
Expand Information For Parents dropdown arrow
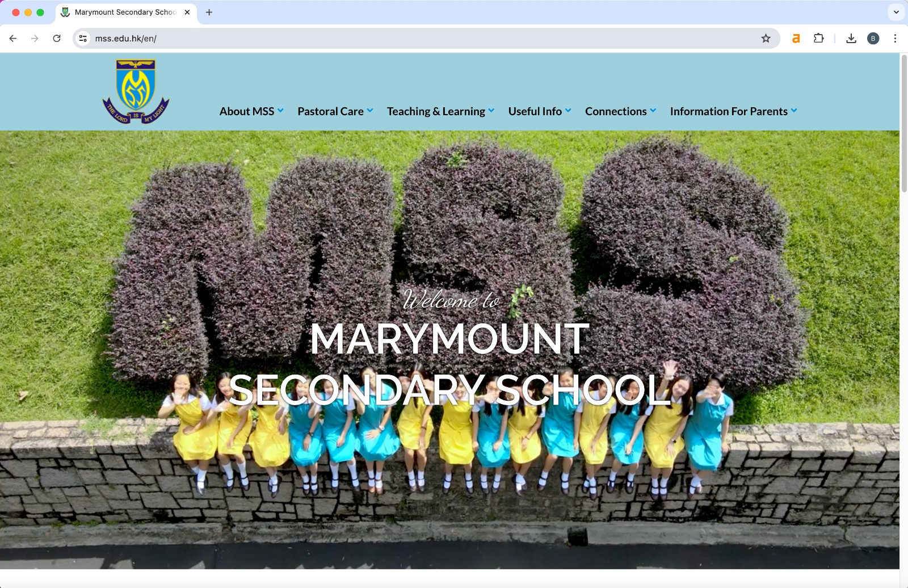click(794, 111)
